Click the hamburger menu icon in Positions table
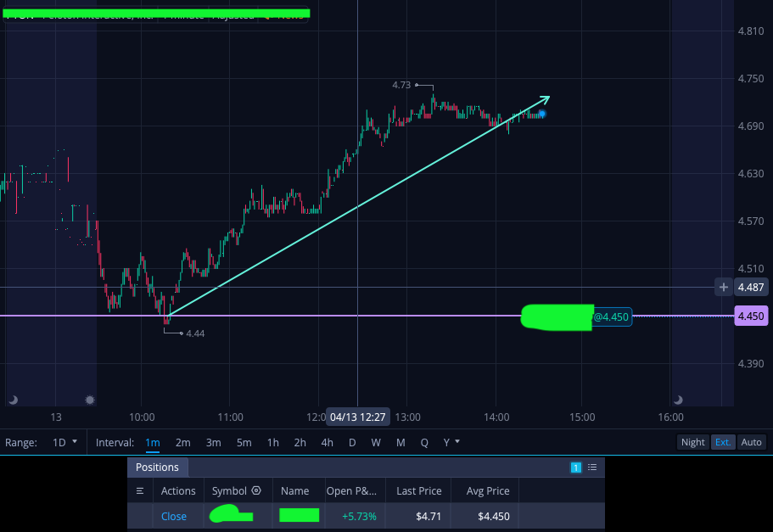This screenshot has height=532, width=773. (x=140, y=491)
